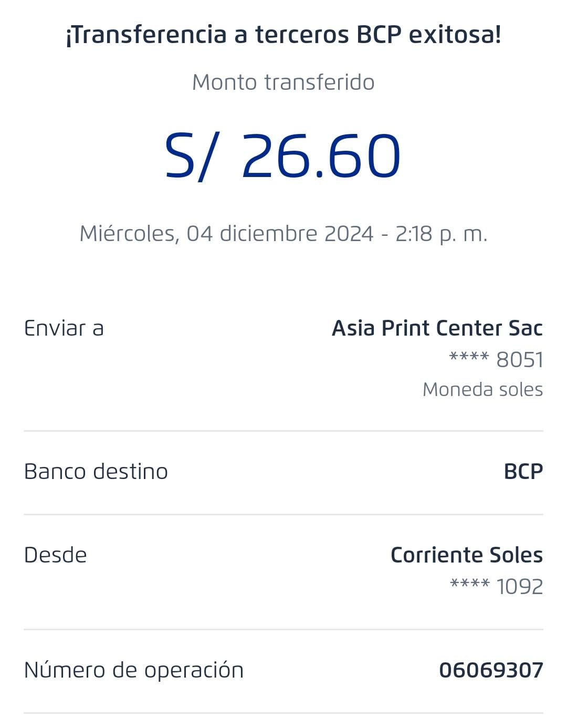This screenshot has width=567, height=728.
Task: Click the "Monto transferido" label
Action: pyautogui.click(x=283, y=82)
